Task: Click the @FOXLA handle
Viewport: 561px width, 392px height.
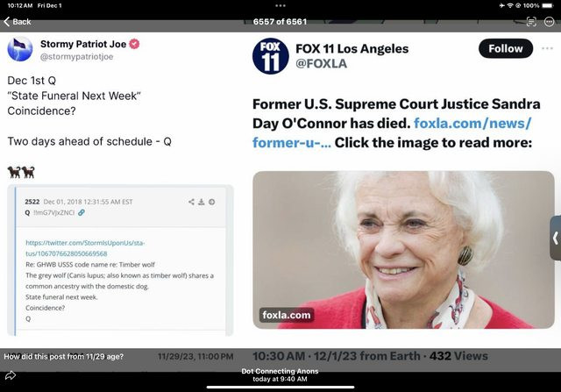Action: tap(321, 64)
